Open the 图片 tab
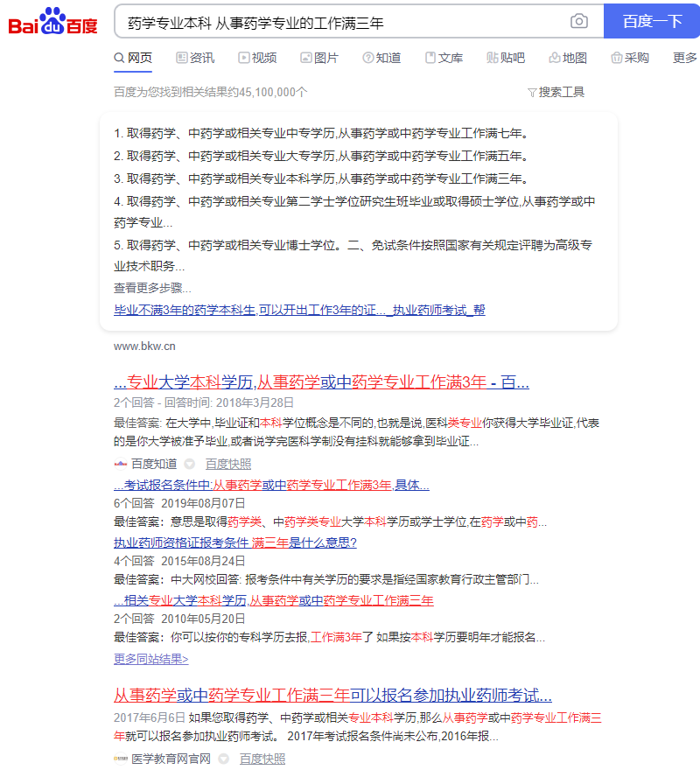 pos(319,58)
